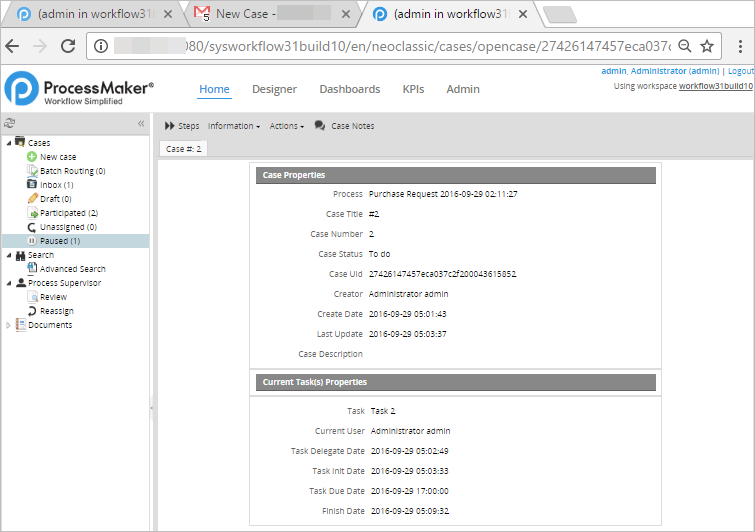
Task: Click the Steps toolbar button
Action: 182,126
